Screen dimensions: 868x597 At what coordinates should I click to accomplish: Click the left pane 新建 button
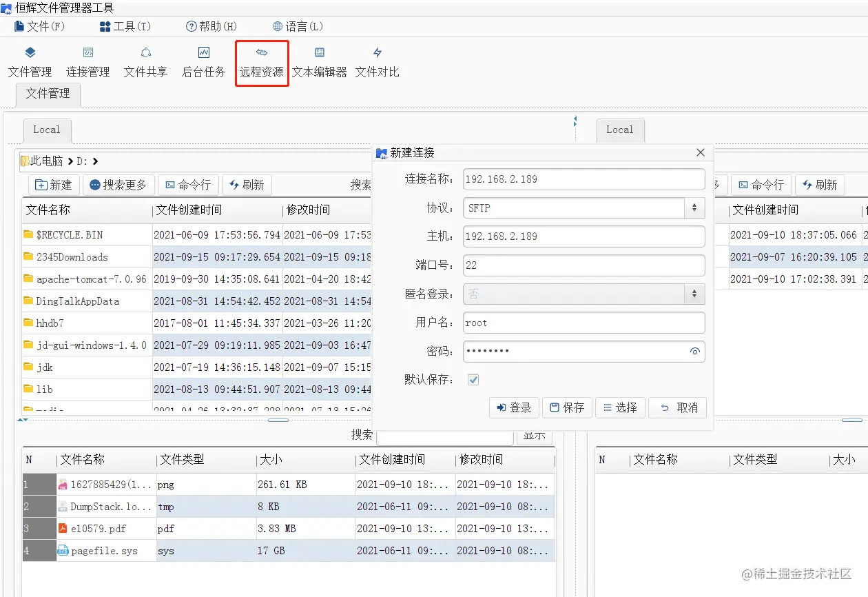54,185
